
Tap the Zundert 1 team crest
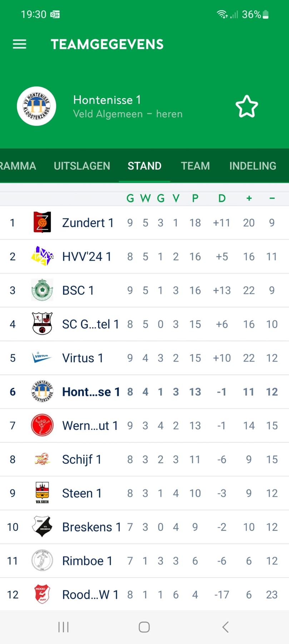pyautogui.click(x=42, y=222)
